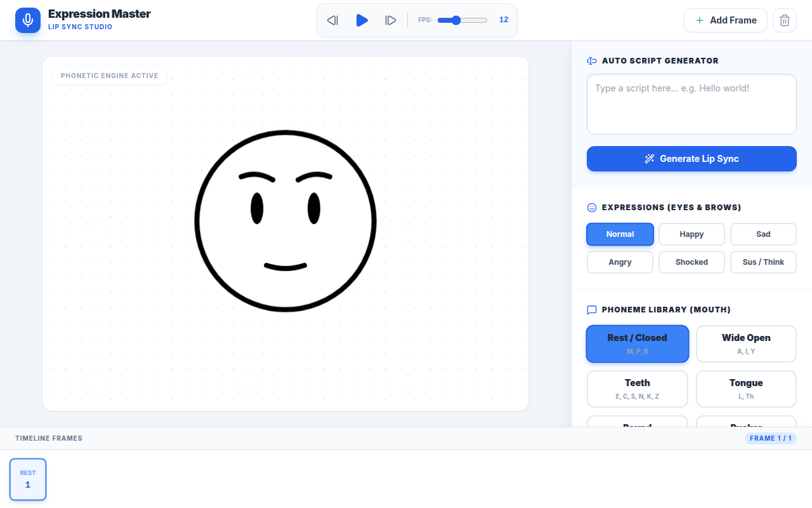
Task: Select the Angry expression
Action: 620,262
